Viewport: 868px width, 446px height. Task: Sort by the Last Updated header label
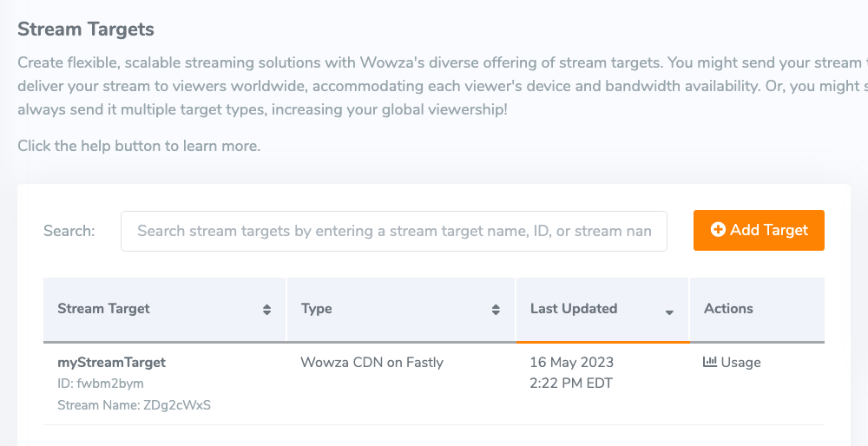tap(574, 309)
